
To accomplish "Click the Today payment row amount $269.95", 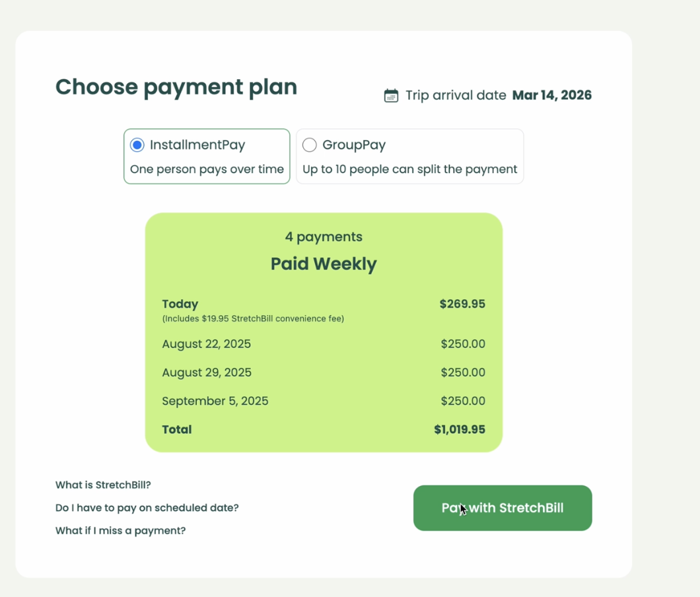I will point(462,304).
